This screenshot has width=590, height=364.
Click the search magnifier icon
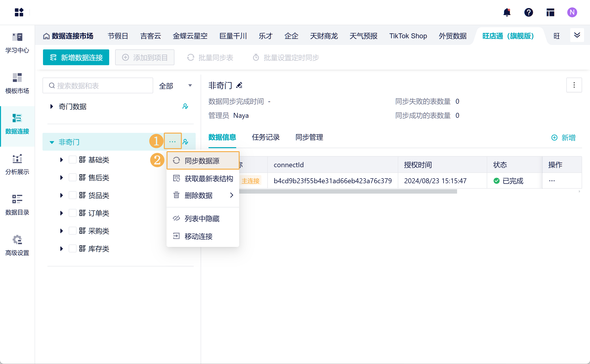(52, 85)
